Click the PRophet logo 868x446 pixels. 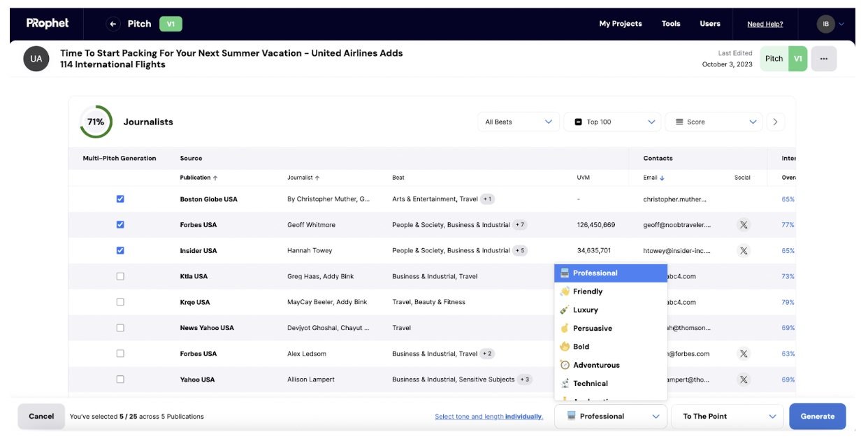(x=48, y=23)
